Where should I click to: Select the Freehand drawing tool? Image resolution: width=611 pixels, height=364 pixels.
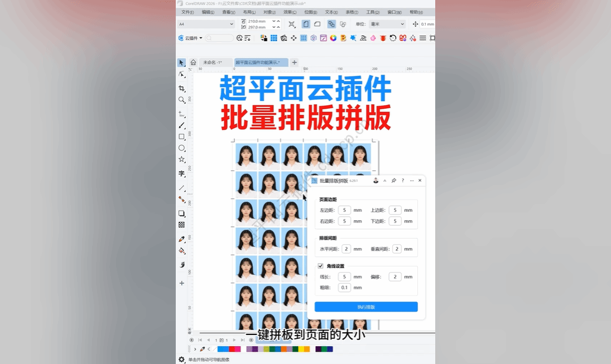click(181, 114)
